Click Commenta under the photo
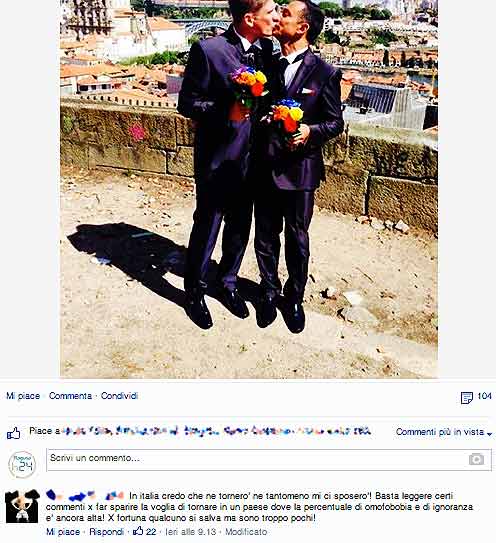This screenshot has height=543, width=496. click(70, 396)
